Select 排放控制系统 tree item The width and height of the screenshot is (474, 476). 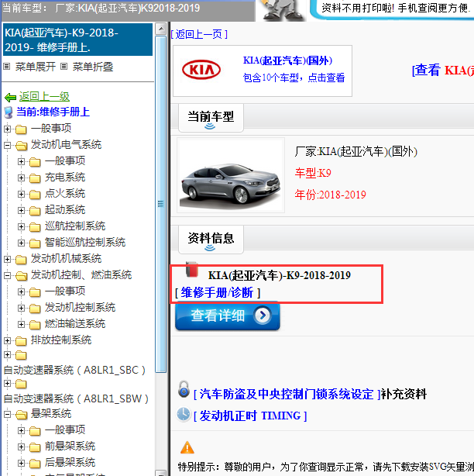[x=61, y=340]
